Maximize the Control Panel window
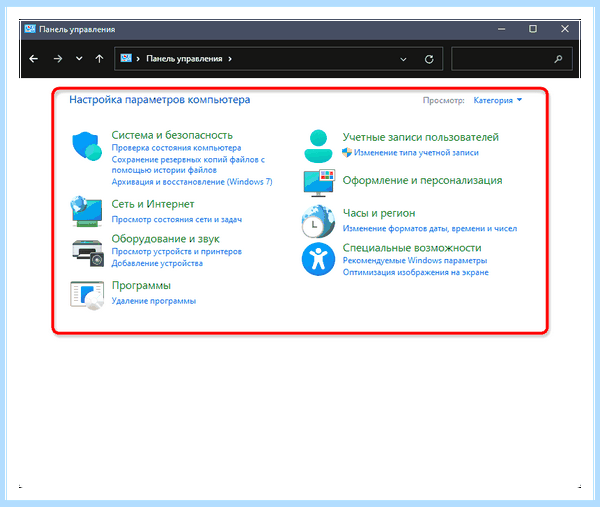600x507 pixels. coord(533,29)
